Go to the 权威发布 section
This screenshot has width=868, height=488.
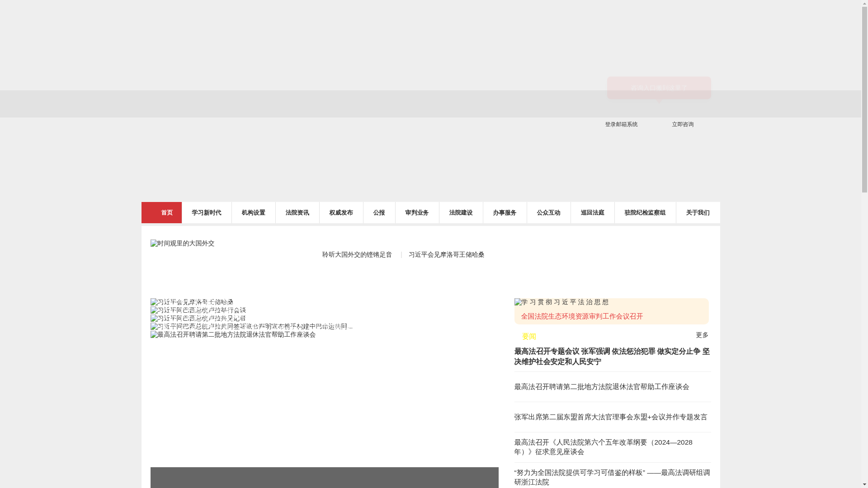point(341,212)
